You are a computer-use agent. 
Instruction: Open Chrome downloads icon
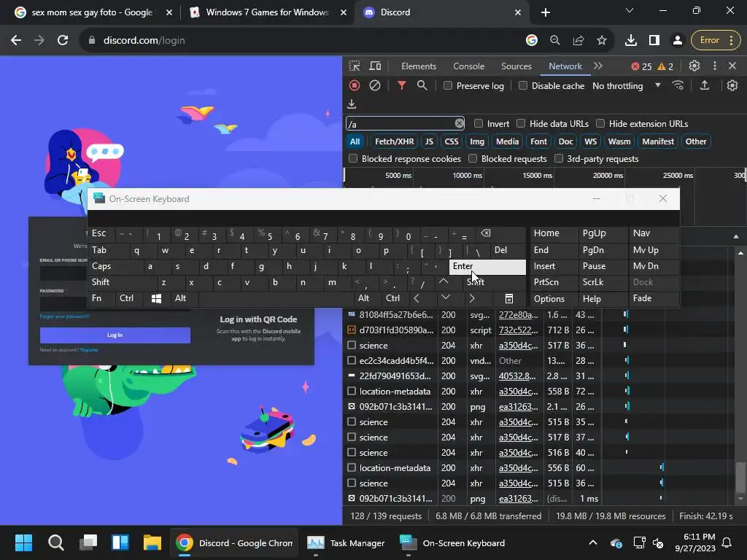point(631,41)
